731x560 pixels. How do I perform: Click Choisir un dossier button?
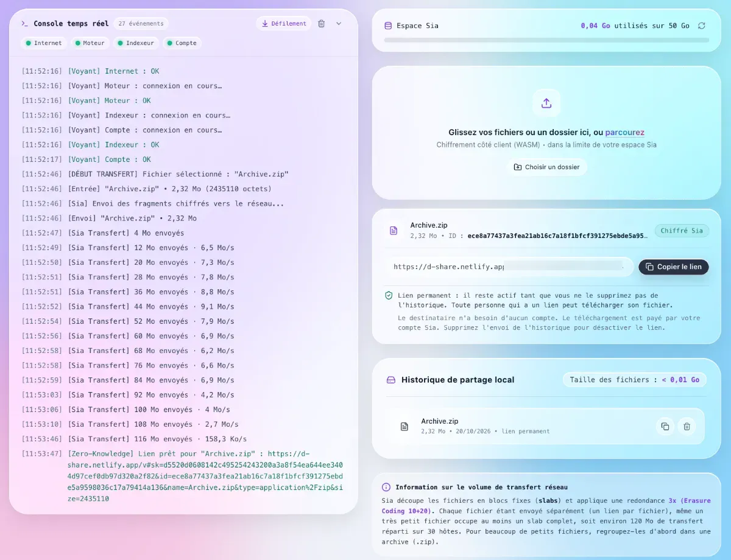click(x=546, y=167)
